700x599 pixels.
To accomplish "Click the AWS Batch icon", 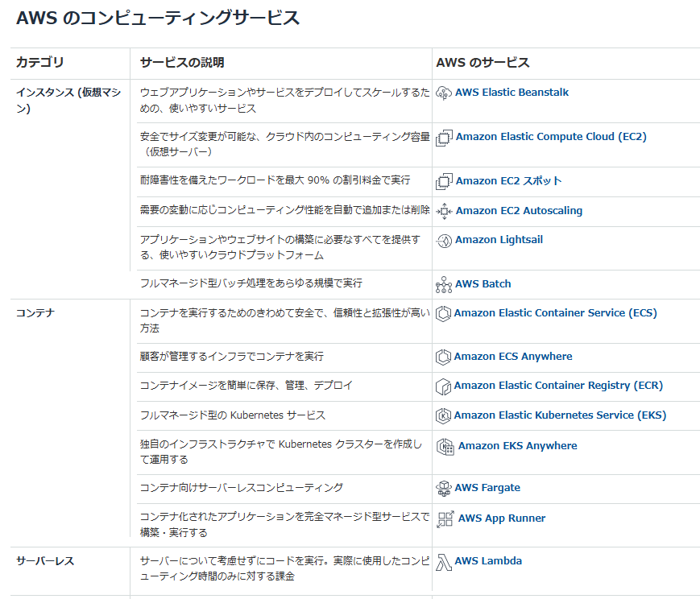I will coord(444,284).
